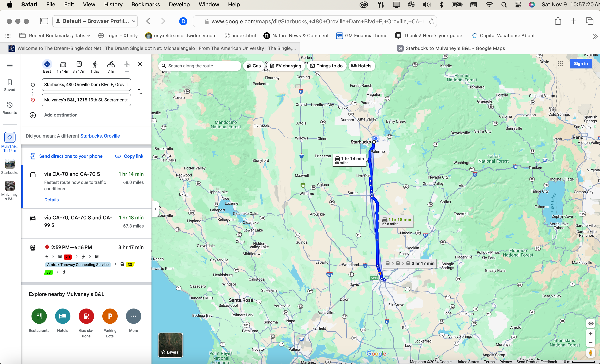Open macOS Control Center
The image size is (600, 364).
coord(518,4)
